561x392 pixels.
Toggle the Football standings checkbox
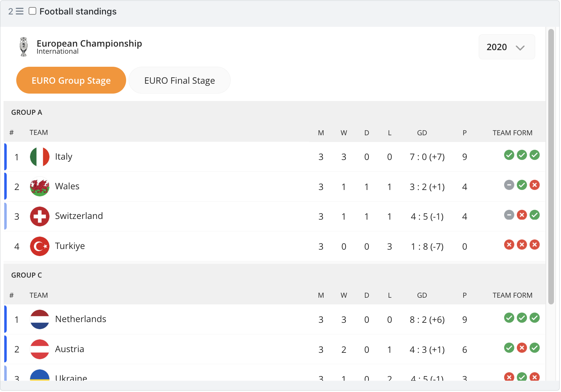33,11
